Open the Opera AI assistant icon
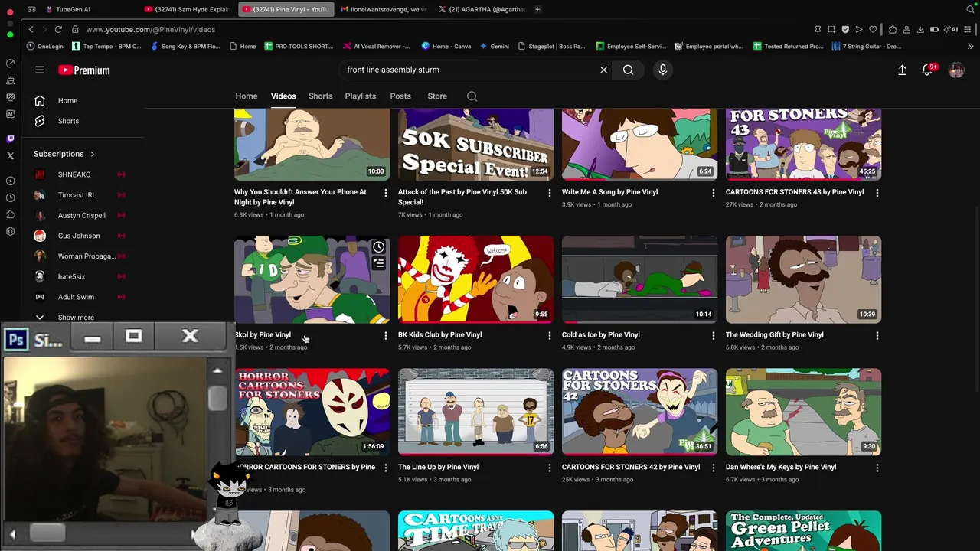This screenshot has height=551, width=980. (952, 29)
